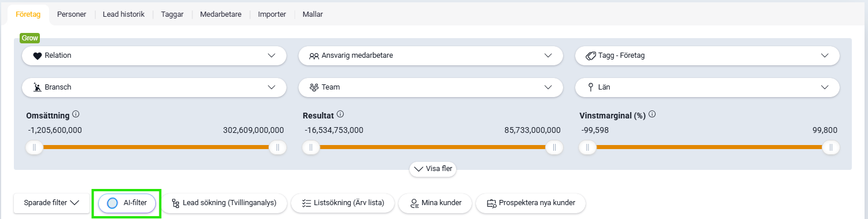Switch to the Företag tab
This screenshot has height=219, width=868.
click(x=28, y=14)
